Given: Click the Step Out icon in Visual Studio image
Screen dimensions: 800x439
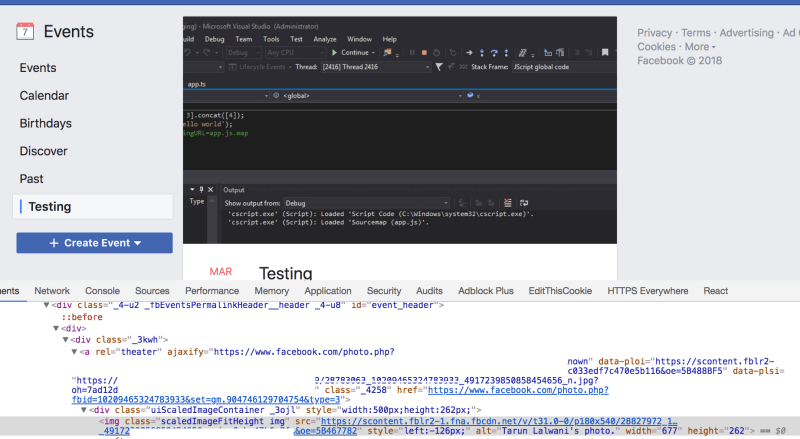Looking at the screenshot, I should tap(506, 53).
